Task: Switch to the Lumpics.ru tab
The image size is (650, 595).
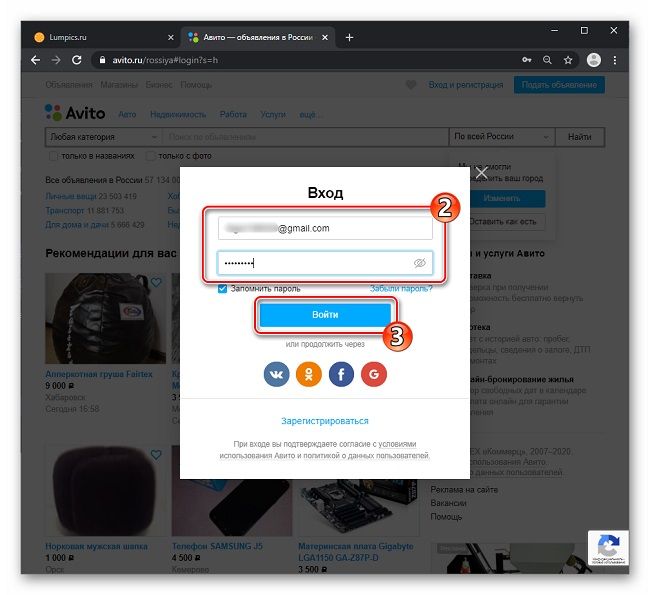Action: pos(104,37)
